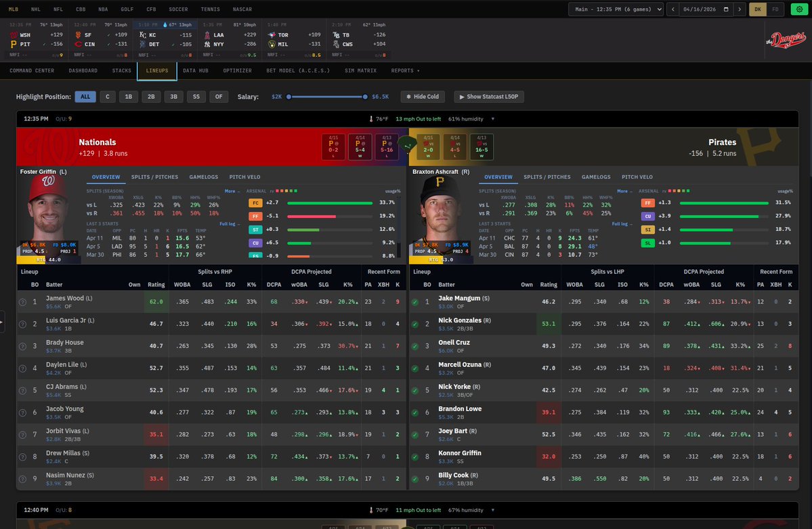This screenshot has width=812, height=529.
Task: Highlight SS position
Action: pyautogui.click(x=196, y=97)
